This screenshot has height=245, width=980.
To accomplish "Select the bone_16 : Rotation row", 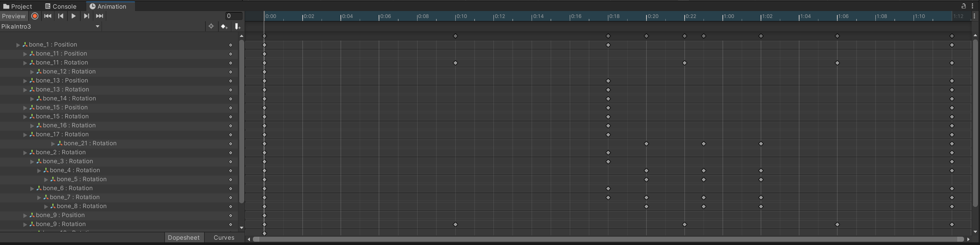I will pyautogui.click(x=119, y=125).
